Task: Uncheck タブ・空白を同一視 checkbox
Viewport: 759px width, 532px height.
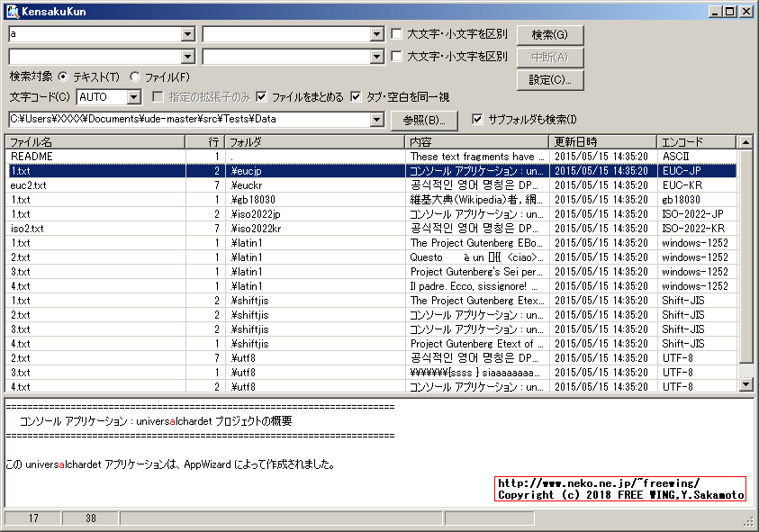Action: 356,97
